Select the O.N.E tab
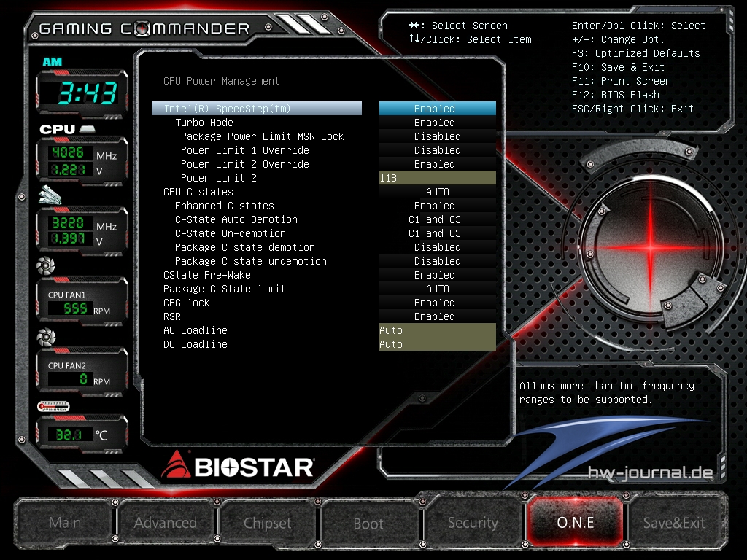 [575, 522]
